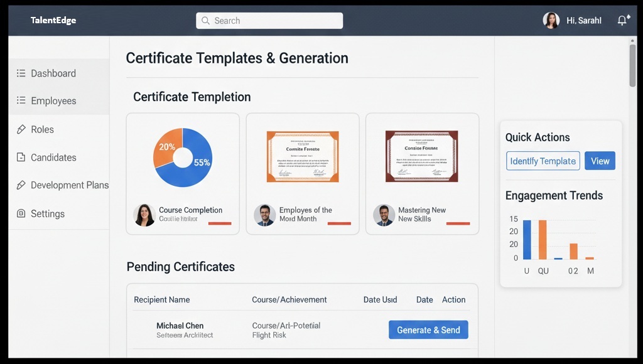Image resolution: width=643 pixels, height=364 pixels.
Task: Go to Development Plans section
Action: click(x=69, y=185)
